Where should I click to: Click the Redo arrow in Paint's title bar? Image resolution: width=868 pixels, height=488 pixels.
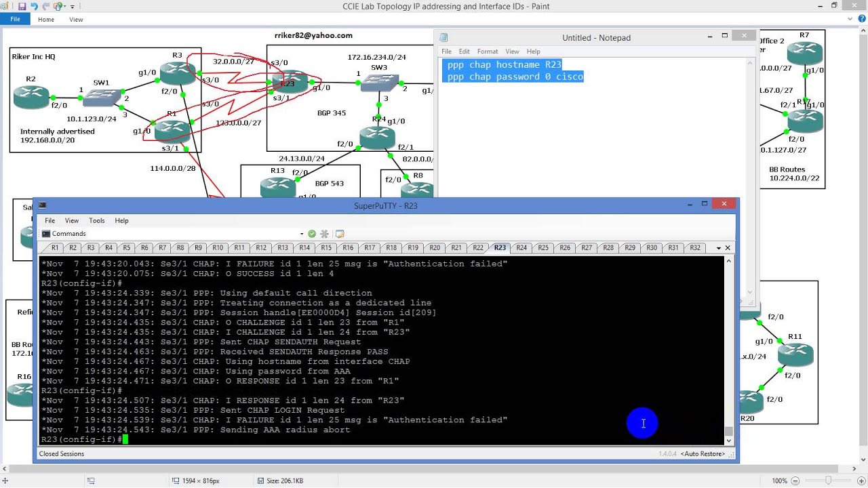[x=47, y=6]
